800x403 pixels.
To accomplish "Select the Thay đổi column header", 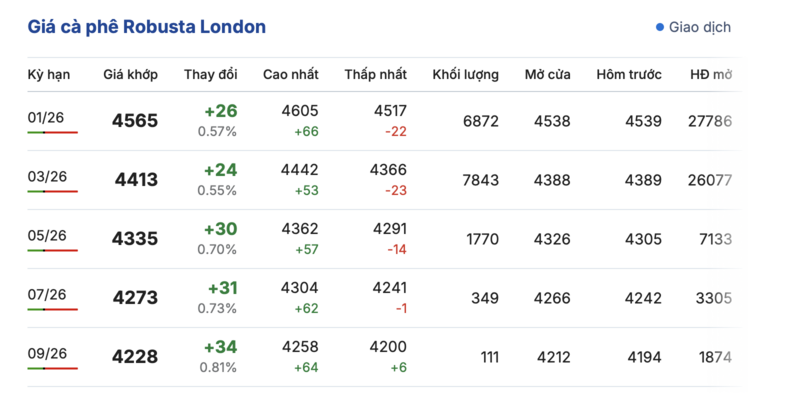I will 210,75.
